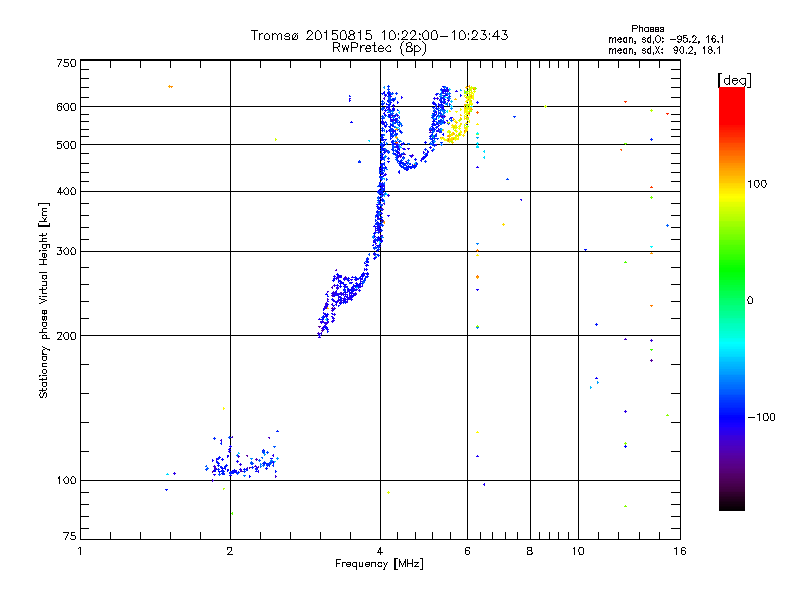The image size is (800, 600).
Task: Click the '200' y-axis tick label
Action: coord(66,336)
